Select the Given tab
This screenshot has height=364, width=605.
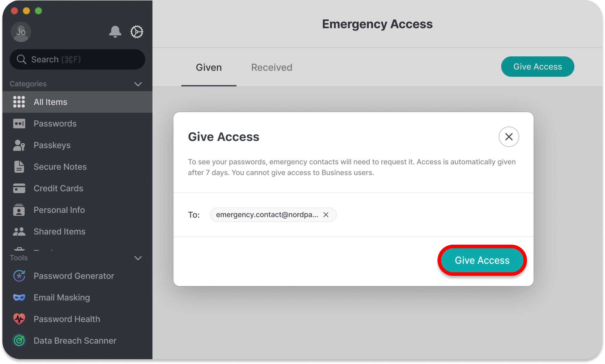209,67
